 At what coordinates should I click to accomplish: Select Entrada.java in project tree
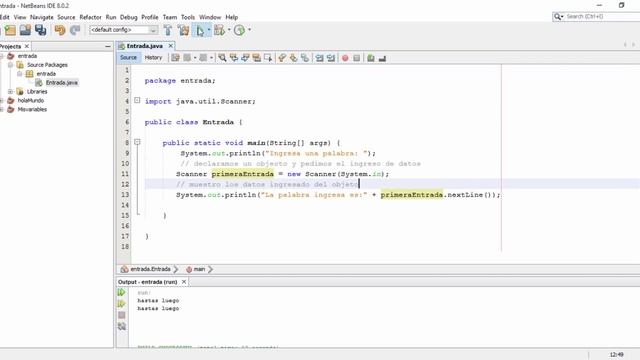point(62,82)
